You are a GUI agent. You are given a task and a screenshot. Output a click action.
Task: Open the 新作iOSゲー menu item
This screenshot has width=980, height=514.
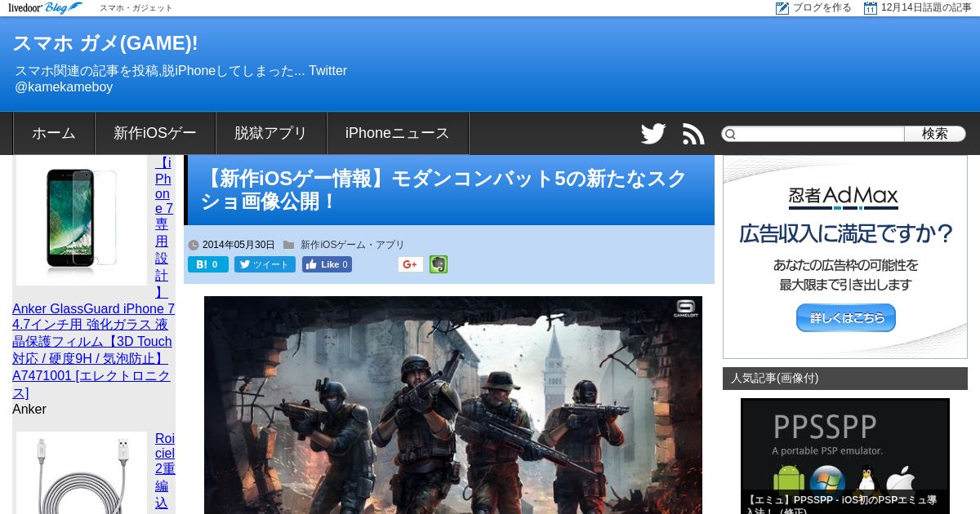click(155, 133)
